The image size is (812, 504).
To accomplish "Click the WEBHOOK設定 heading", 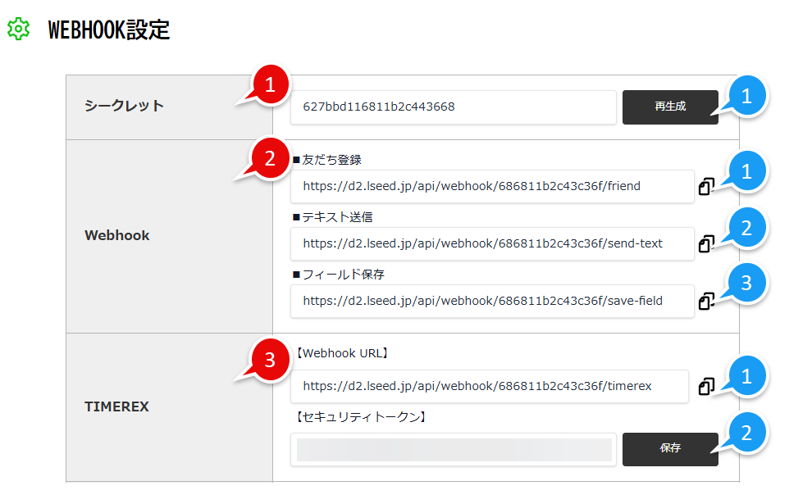I will tap(107, 29).
